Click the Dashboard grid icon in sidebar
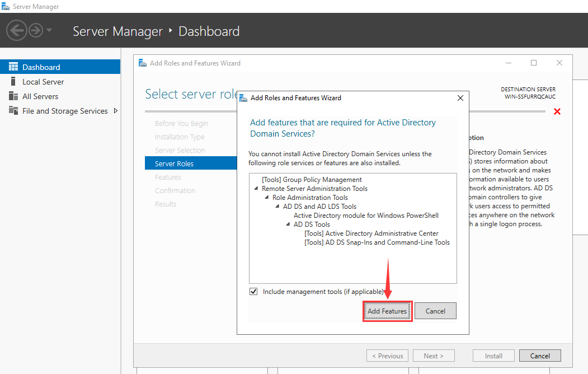The image size is (588, 374). point(13,67)
